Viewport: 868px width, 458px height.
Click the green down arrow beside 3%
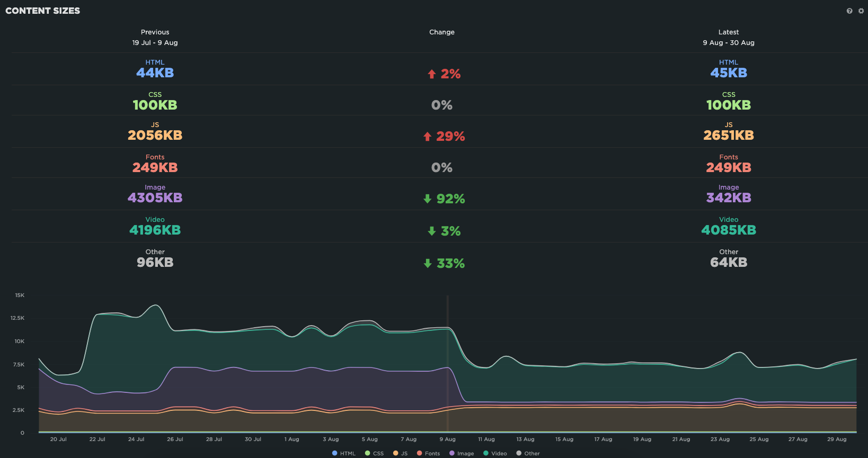431,231
